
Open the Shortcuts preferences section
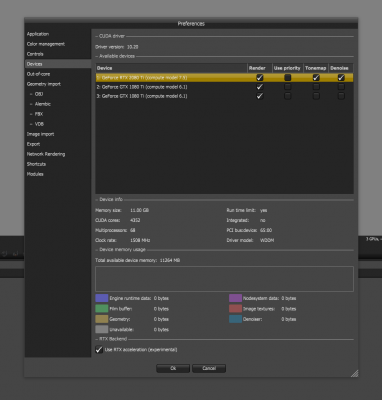36,164
